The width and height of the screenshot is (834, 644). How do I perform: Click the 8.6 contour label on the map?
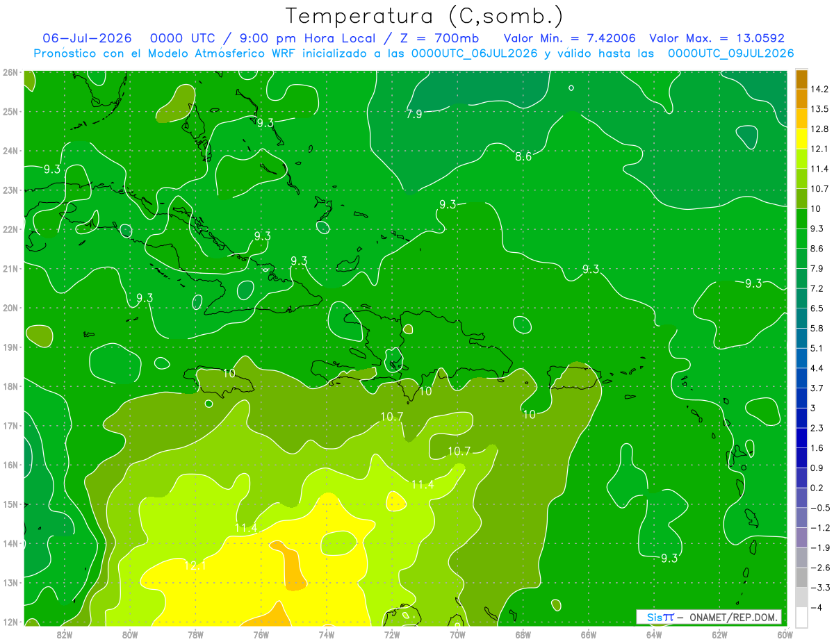tap(523, 157)
